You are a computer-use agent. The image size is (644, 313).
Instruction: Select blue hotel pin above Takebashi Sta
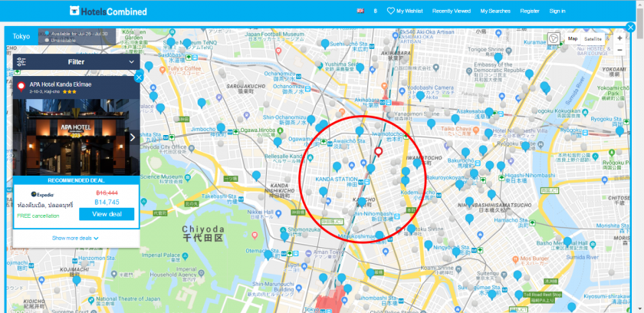click(256, 176)
